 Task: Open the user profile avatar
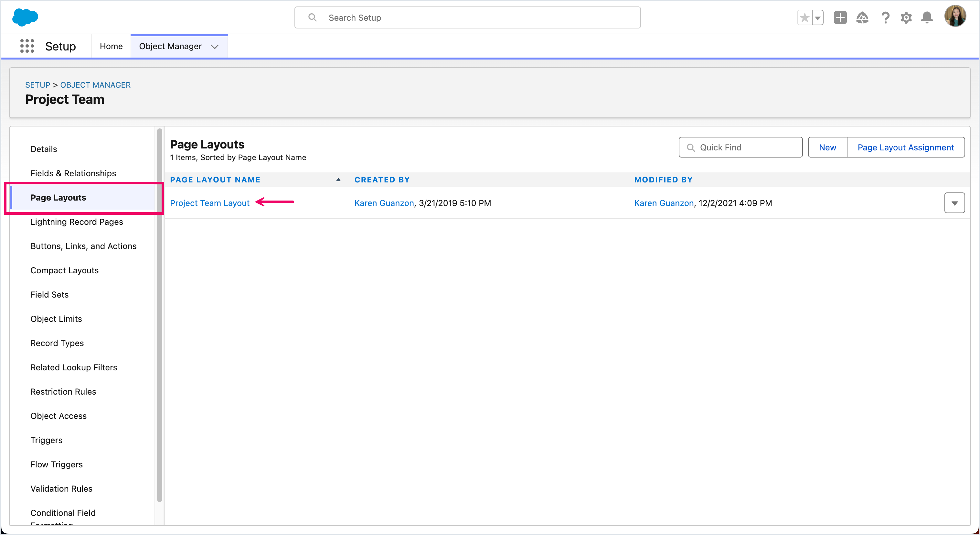955,16
